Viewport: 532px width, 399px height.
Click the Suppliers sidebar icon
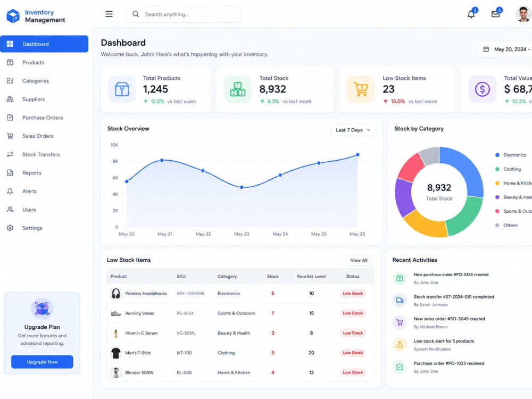(10, 99)
